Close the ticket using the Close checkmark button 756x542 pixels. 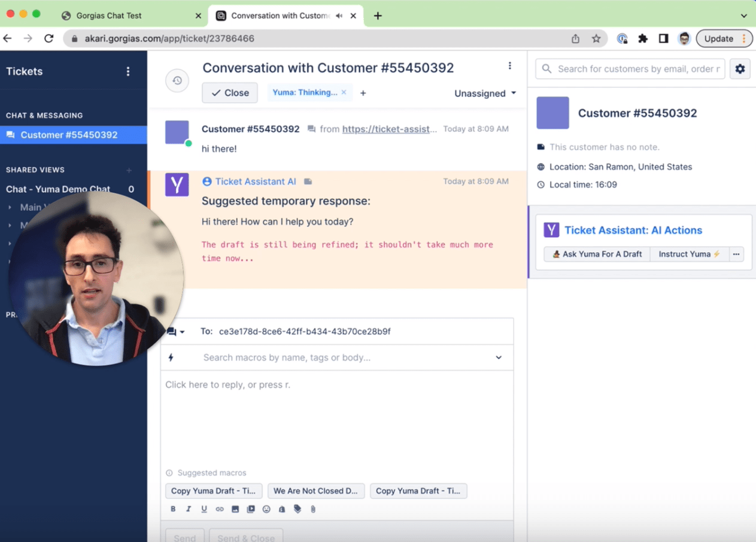[229, 92]
